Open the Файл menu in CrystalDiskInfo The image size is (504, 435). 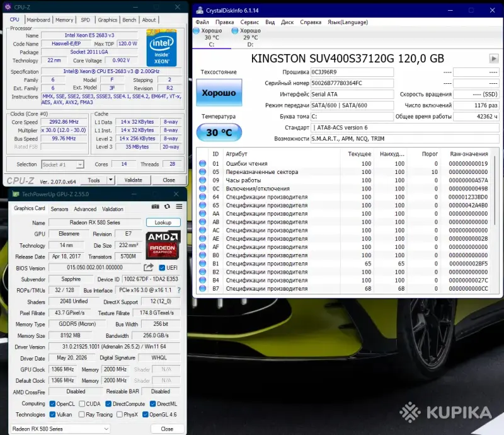point(202,22)
